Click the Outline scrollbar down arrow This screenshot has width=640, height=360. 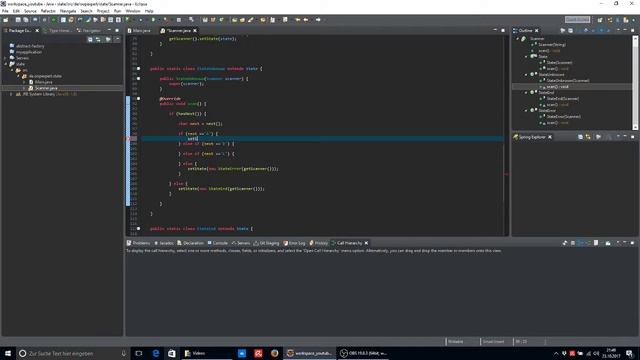(635, 128)
